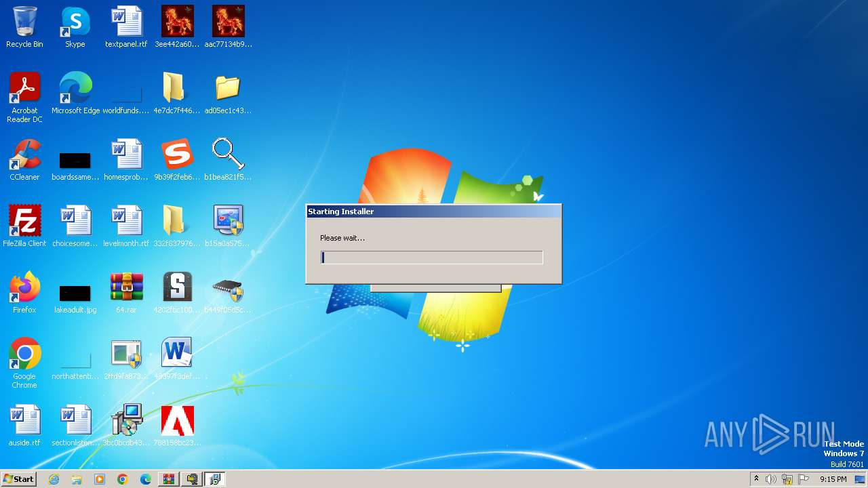Select the 64.rar archive icon
The image size is (868, 488).
pos(126,293)
